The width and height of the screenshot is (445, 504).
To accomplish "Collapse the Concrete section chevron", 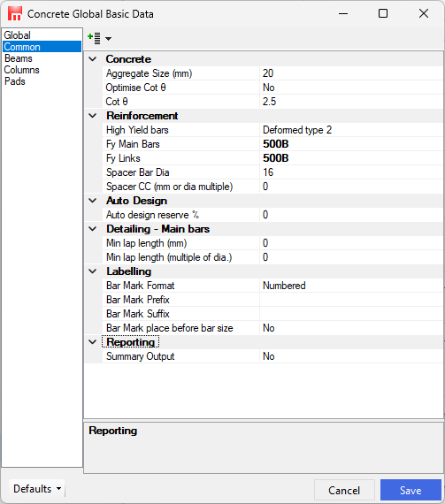I will point(93,59).
